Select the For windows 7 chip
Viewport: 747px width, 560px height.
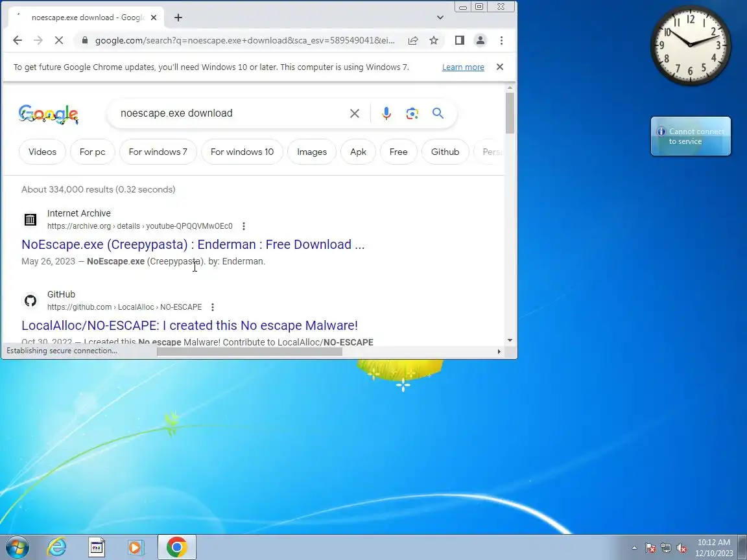[158, 152]
